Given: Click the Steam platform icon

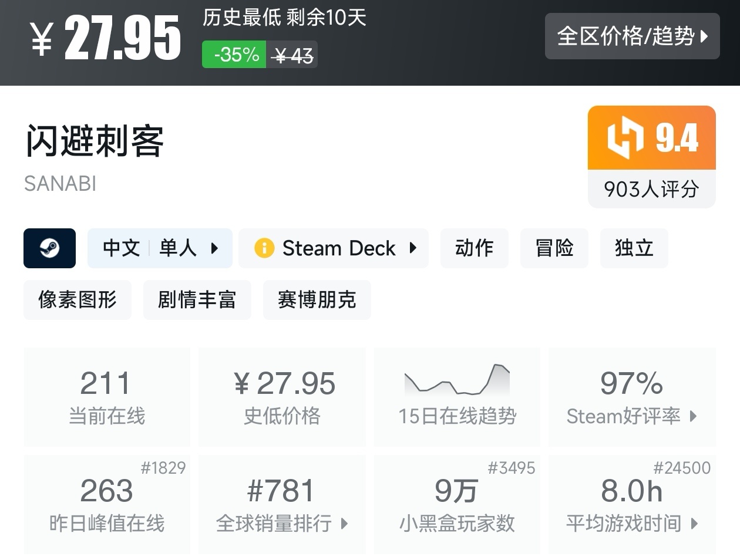Looking at the screenshot, I should [49, 248].
